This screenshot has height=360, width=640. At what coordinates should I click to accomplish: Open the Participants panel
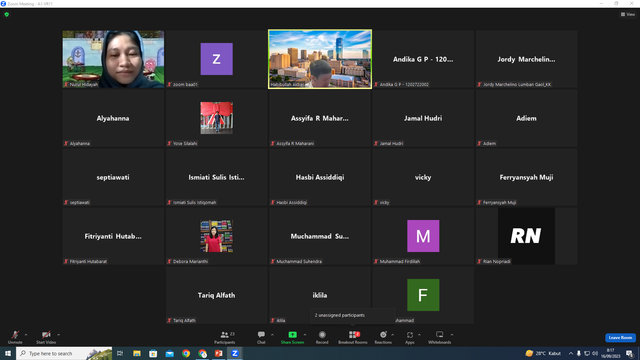(x=225, y=337)
